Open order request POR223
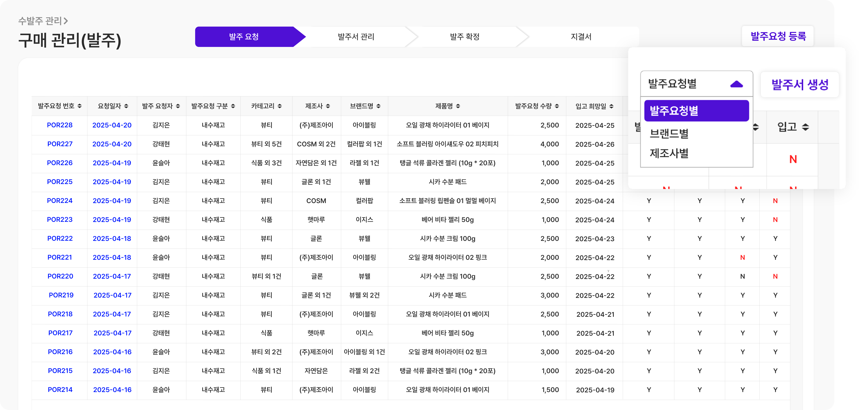 click(60, 220)
